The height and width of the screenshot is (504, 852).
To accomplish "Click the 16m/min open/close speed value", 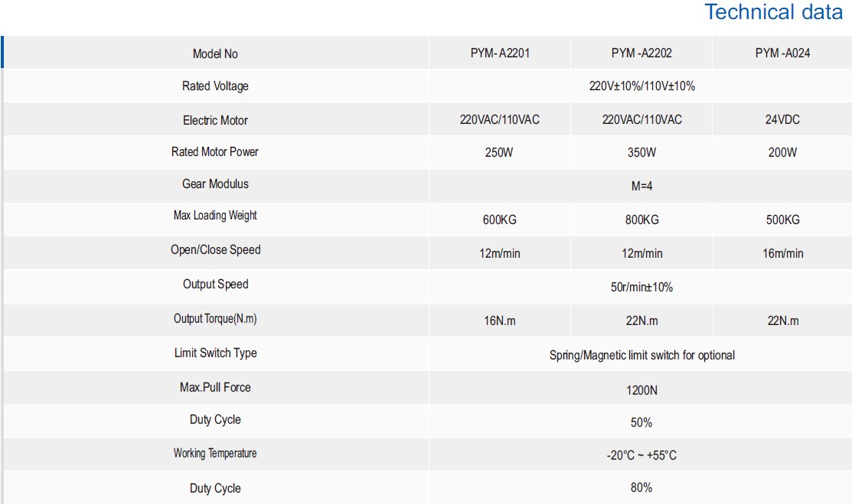I will pos(782,253).
